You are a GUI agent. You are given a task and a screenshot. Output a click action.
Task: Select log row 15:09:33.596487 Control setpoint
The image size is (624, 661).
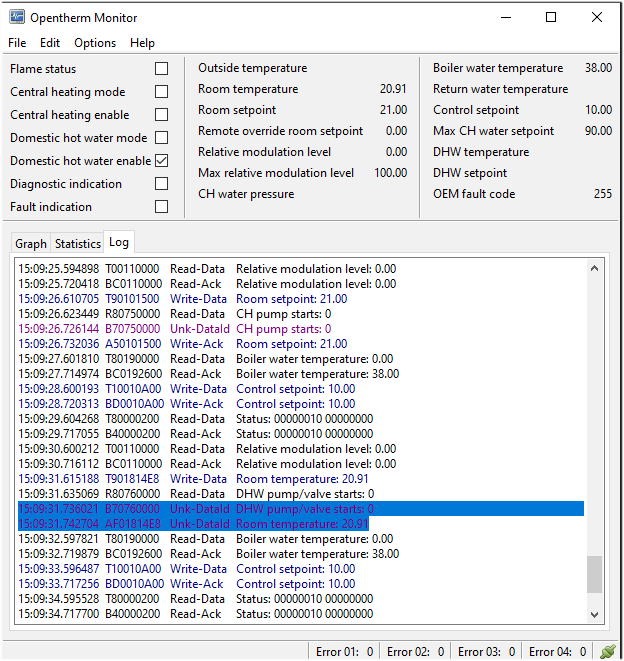(301, 569)
